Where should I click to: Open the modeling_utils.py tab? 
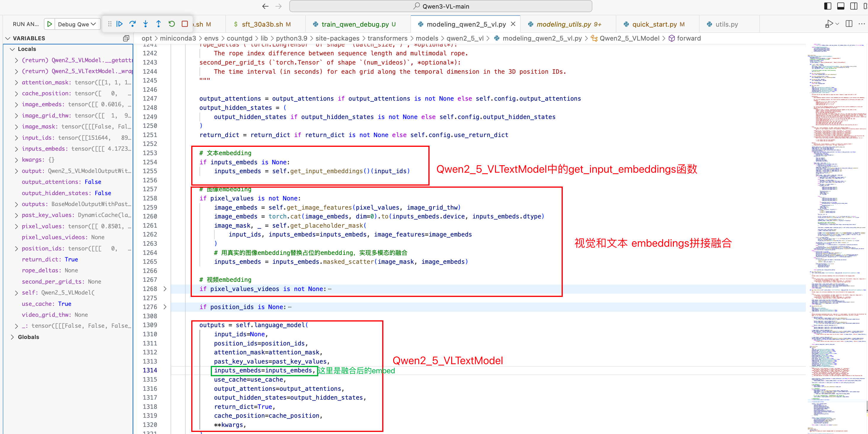coord(564,24)
